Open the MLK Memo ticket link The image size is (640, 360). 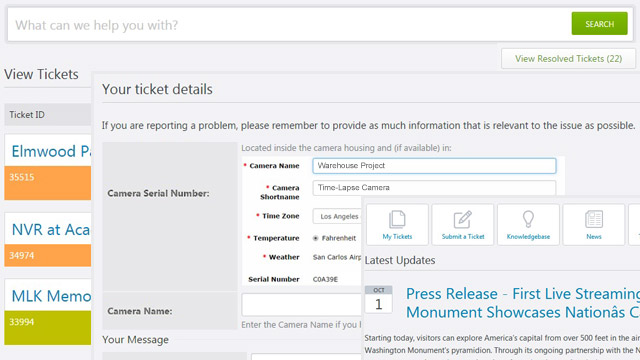tap(51, 296)
